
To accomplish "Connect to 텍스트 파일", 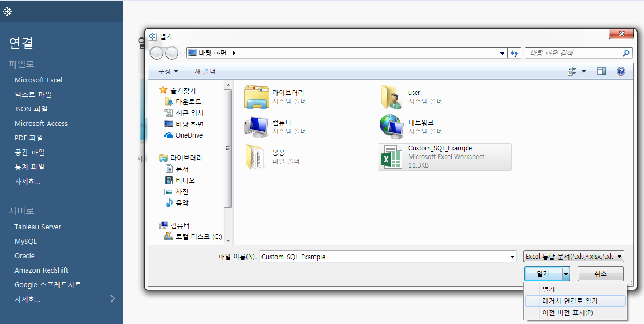I will [33, 94].
